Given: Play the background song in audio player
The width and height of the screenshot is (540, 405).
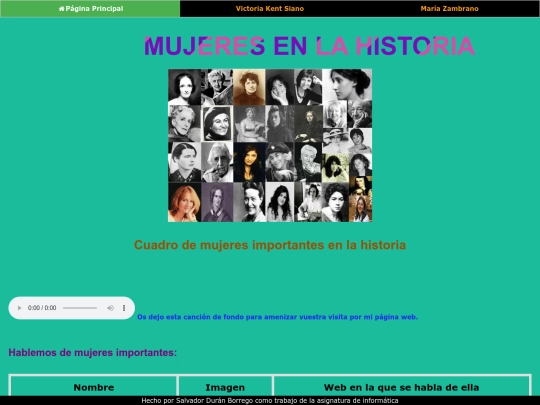Looking at the screenshot, I should 20,308.
